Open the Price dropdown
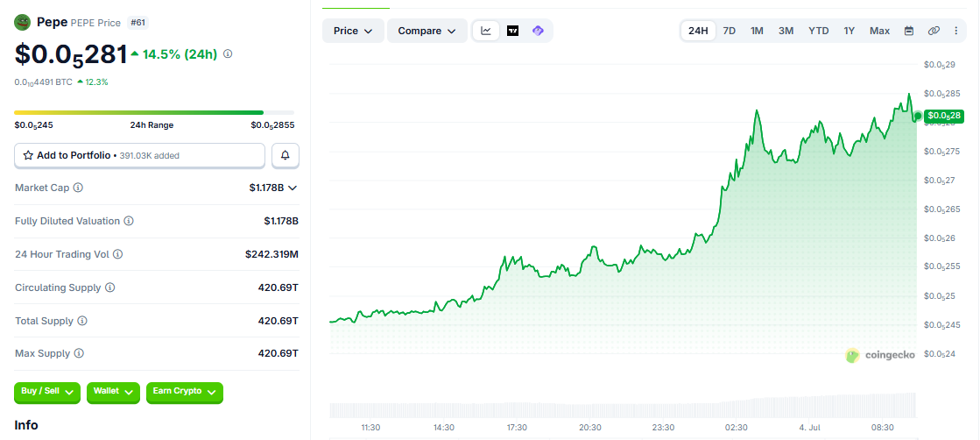 [x=353, y=31]
